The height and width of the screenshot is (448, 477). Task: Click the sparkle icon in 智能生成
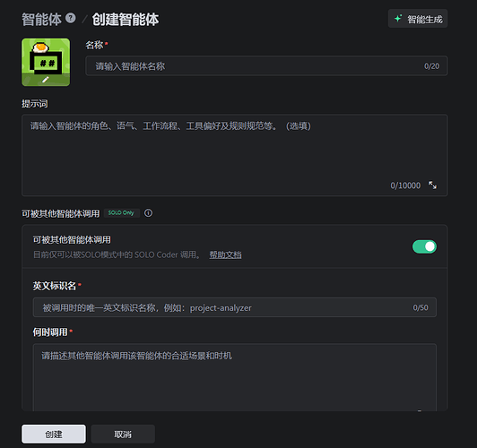click(398, 19)
